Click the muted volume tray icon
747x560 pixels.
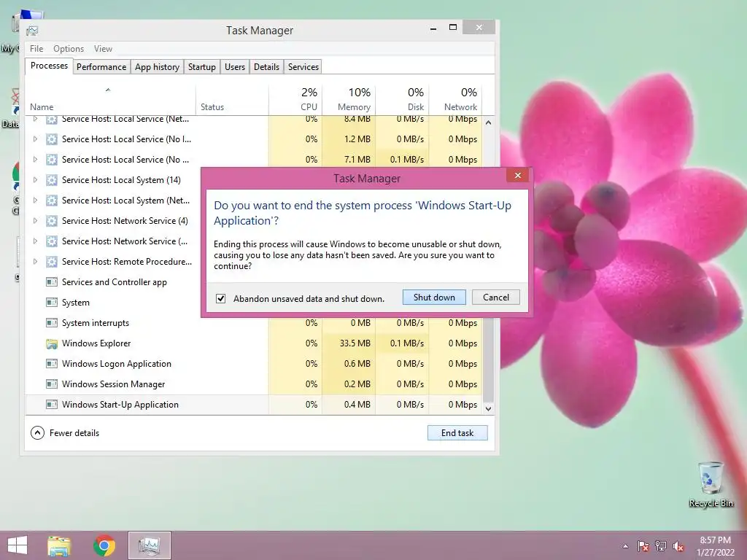(x=679, y=546)
